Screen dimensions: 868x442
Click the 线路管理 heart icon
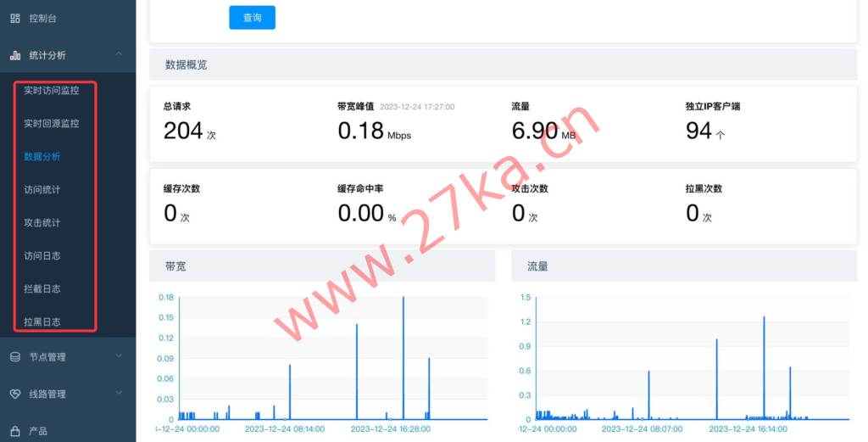pos(15,394)
